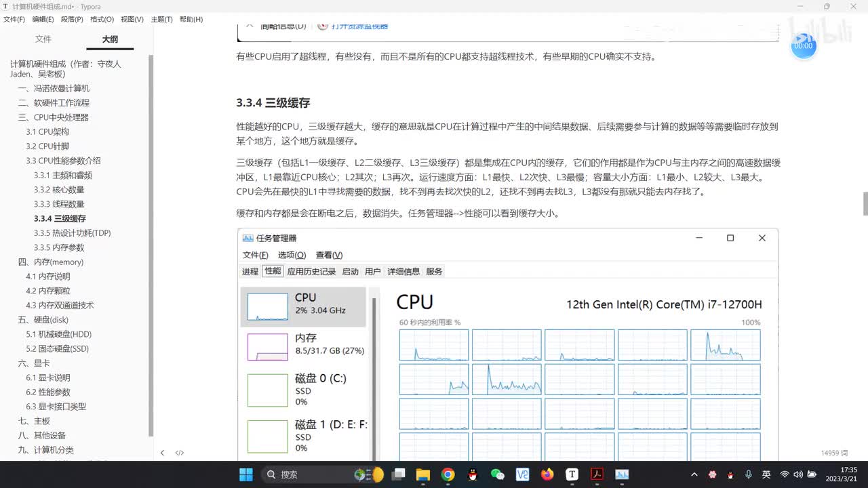Click the QQ tray icon
Viewport: 868px width, 488px height.
pos(730,474)
